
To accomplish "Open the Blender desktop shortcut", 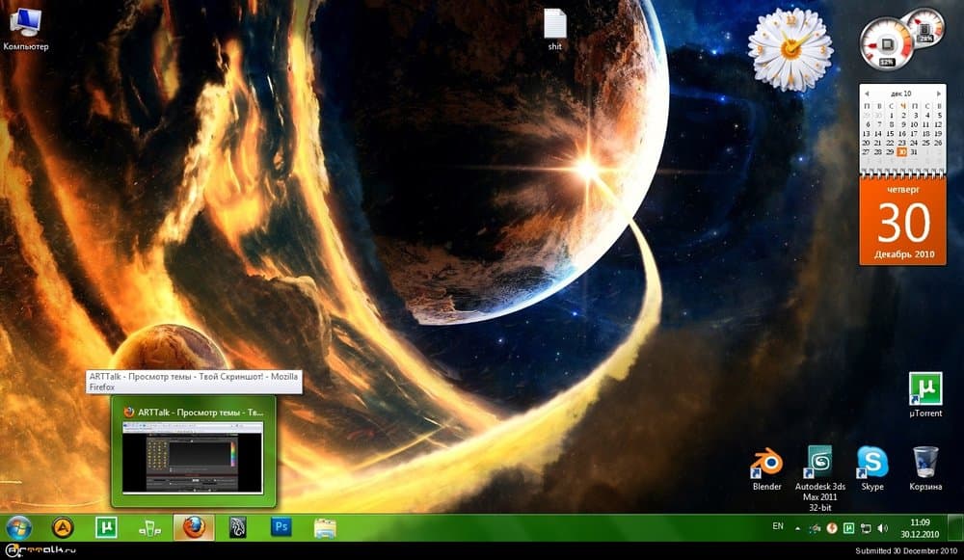I will coord(766,465).
